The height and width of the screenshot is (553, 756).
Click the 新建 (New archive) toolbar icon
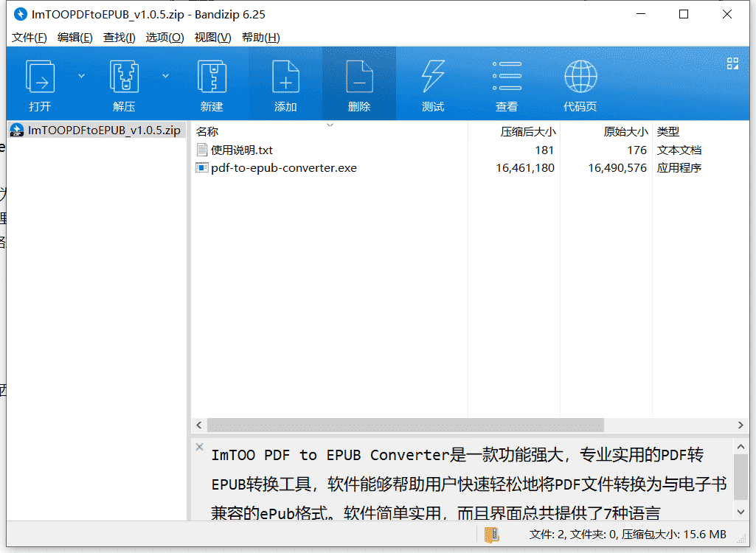tap(212, 76)
